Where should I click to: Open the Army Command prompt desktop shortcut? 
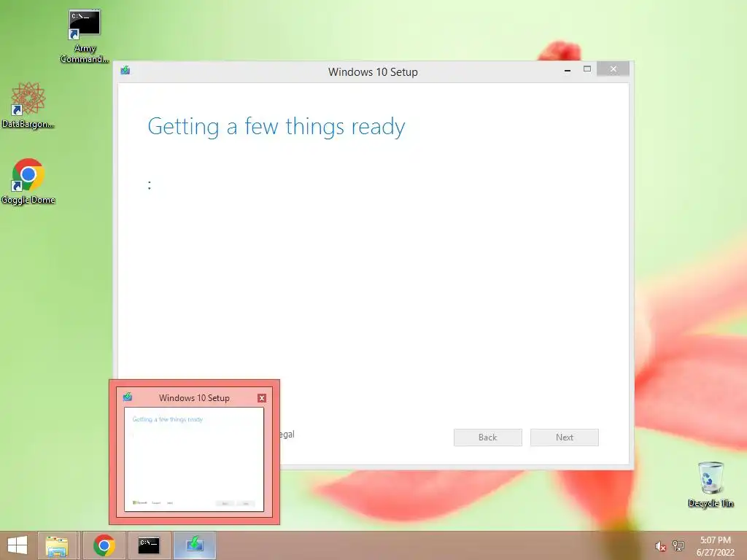tap(85, 36)
